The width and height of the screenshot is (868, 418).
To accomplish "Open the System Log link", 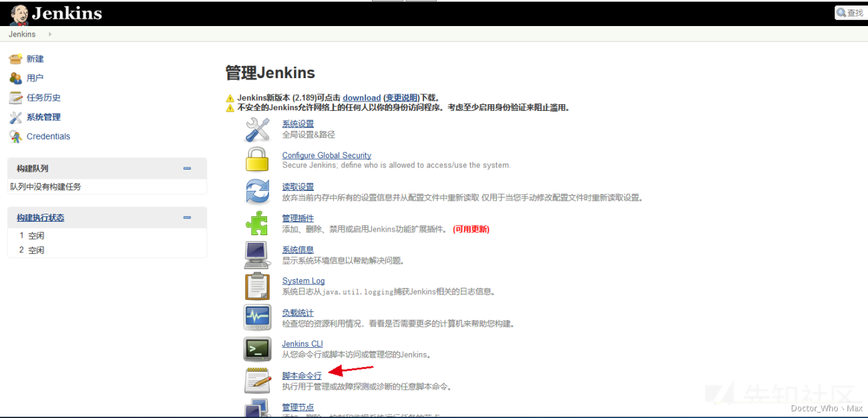I will point(304,281).
